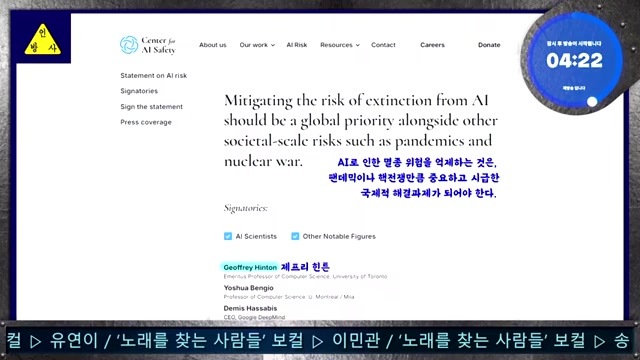Viewport: 640px width, 360px height.
Task: Select the Yoshua Bengio signatory name
Action: (249, 288)
